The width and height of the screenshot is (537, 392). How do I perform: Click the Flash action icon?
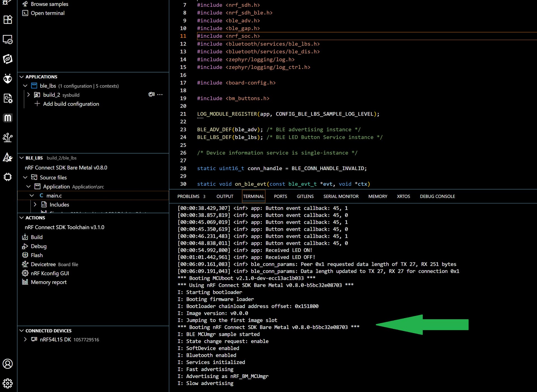coord(25,255)
